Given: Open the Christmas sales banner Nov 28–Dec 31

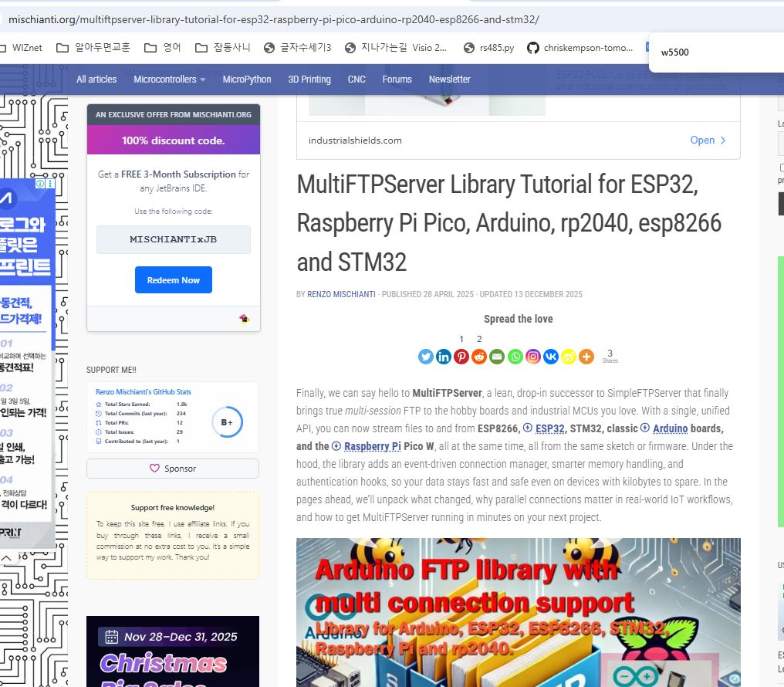Looking at the screenshot, I should (x=173, y=651).
